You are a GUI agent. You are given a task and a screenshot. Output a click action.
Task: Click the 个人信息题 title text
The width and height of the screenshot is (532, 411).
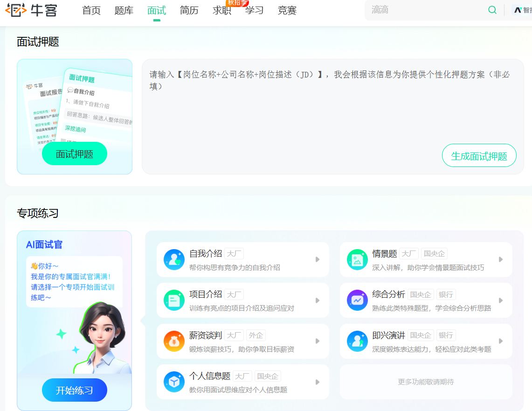click(x=210, y=376)
